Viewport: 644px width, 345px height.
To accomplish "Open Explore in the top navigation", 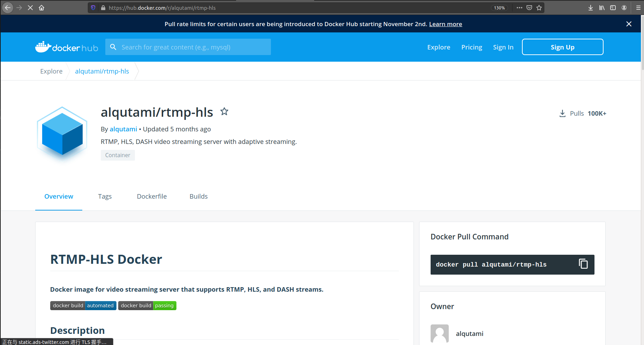I will (x=439, y=47).
